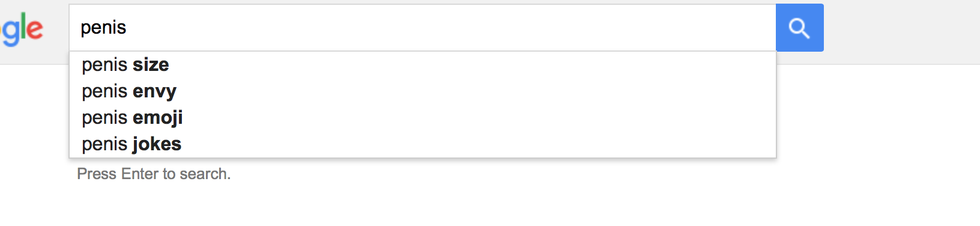Pick the first suggestion in the dropdown list
The height and width of the screenshot is (226, 980).
coord(423,64)
